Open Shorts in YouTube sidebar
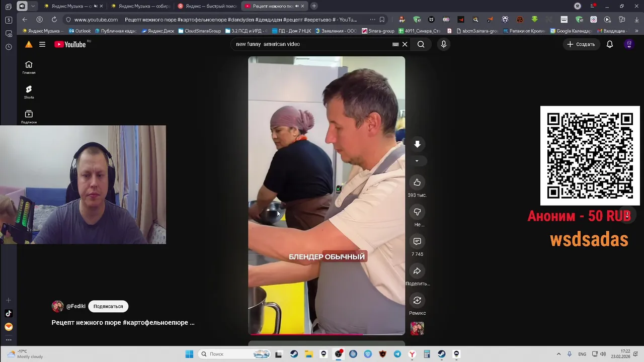Screen dimensions: 644x362 coord(29,92)
